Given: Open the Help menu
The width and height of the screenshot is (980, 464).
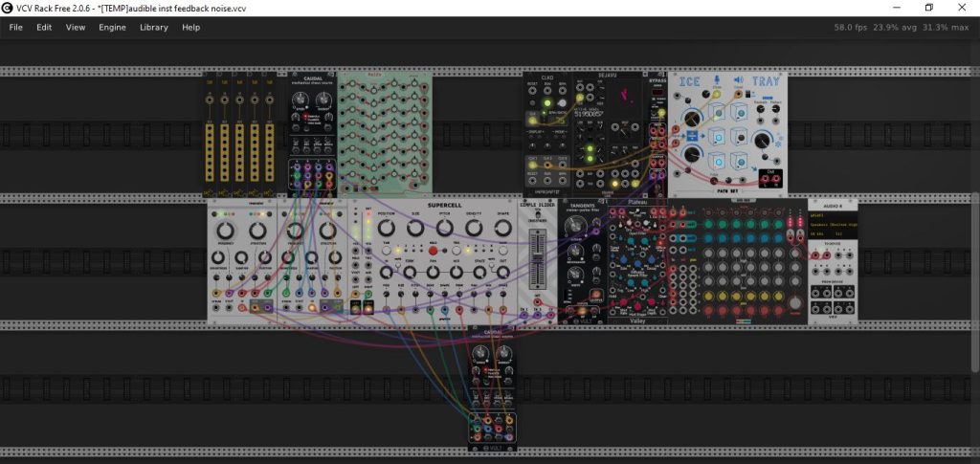Looking at the screenshot, I should [191, 28].
